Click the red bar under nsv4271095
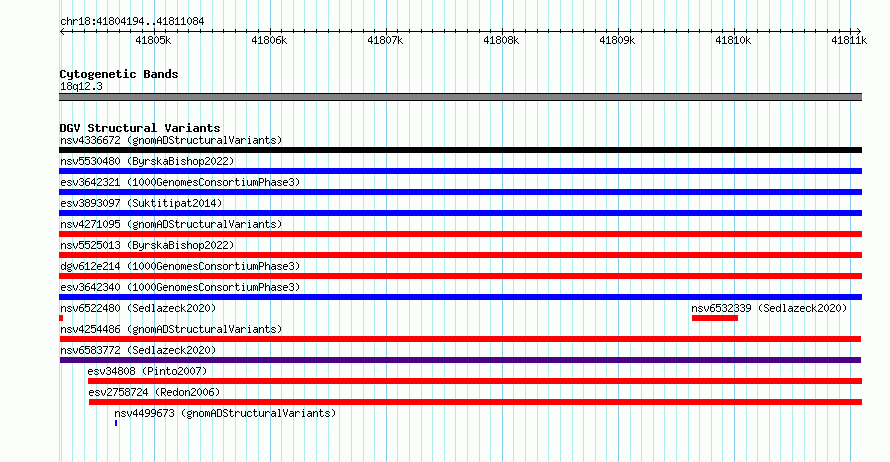Image resolution: width=890 pixels, height=462 pixels. pos(460,234)
